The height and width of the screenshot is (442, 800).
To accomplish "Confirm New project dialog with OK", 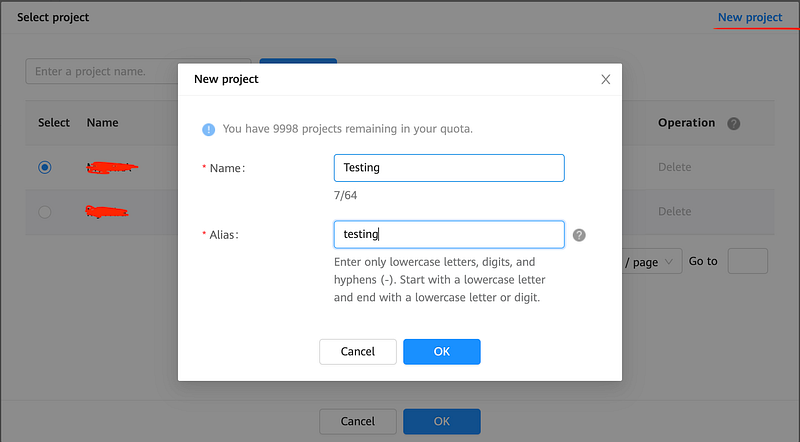I will pyautogui.click(x=442, y=352).
